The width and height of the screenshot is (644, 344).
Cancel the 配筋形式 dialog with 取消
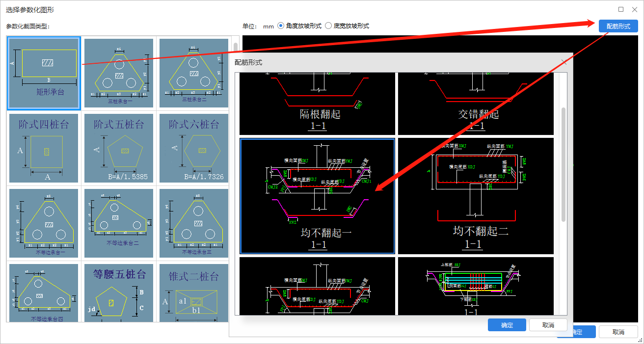click(x=548, y=325)
